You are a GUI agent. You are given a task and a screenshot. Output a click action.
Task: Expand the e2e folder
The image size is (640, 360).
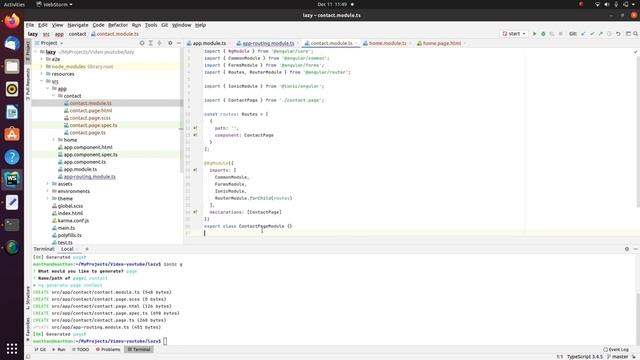point(42,59)
